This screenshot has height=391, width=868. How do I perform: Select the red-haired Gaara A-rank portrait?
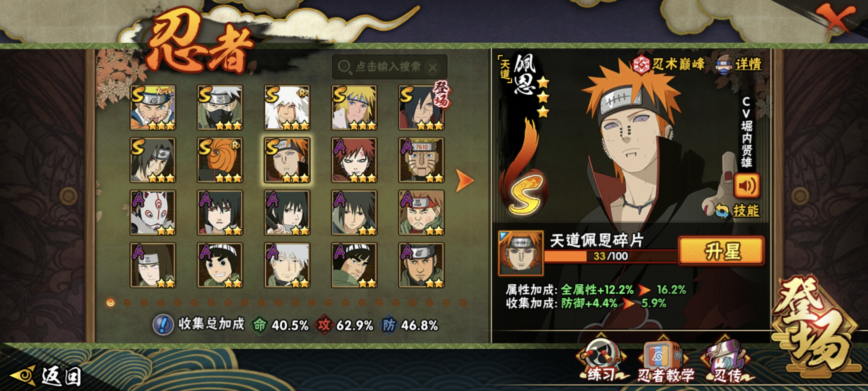(x=354, y=160)
